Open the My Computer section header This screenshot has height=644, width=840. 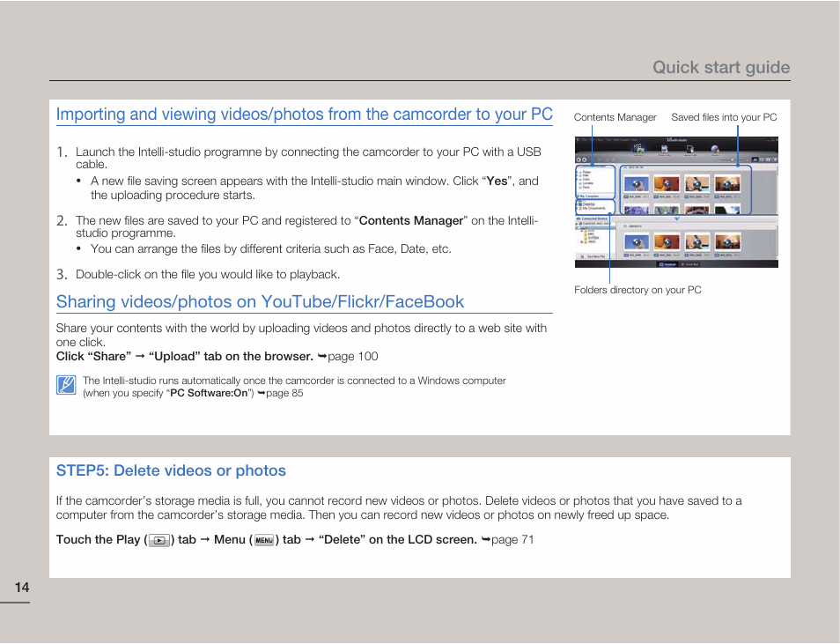[589, 196]
